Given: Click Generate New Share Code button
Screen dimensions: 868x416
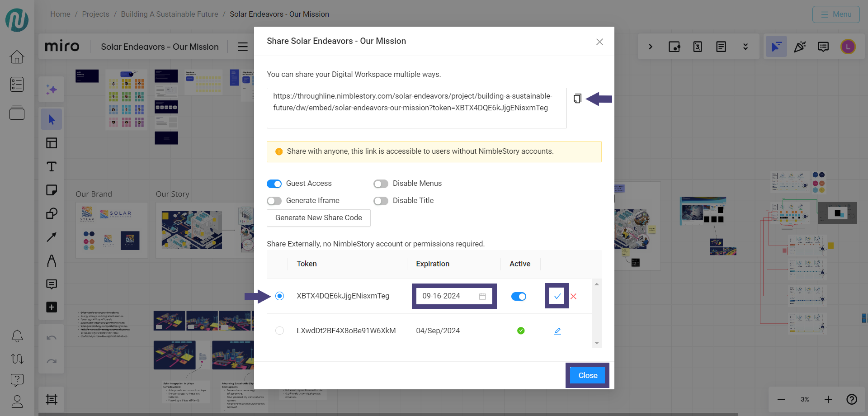Looking at the screenshot, I should coord(319,218).
